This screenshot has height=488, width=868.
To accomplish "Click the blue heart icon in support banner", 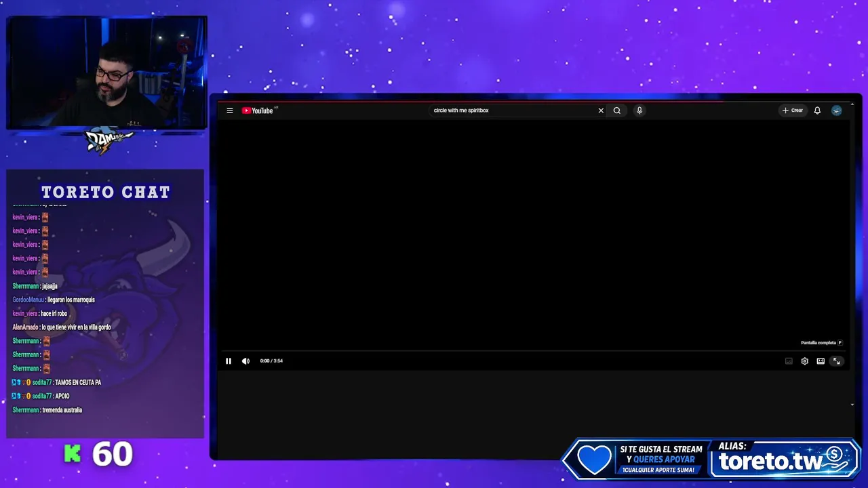I will click(x=593, y=460).
